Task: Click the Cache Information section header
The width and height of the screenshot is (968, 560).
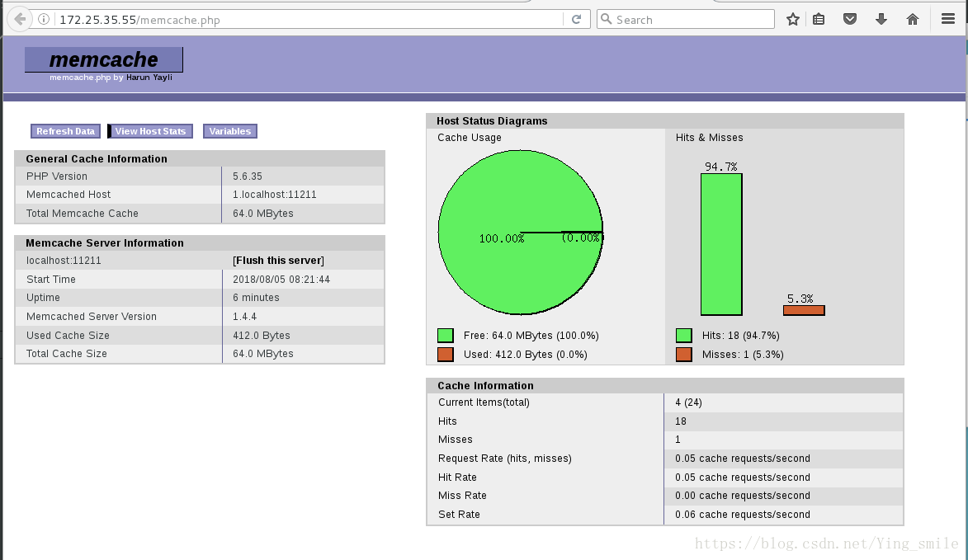Action: click(x=665, y=385)
